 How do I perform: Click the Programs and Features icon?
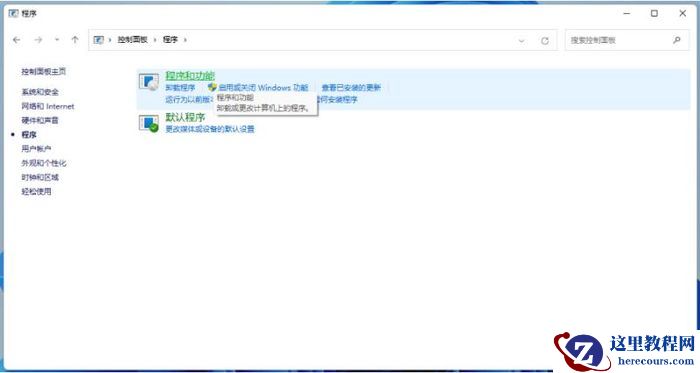click(x=149, y=83)
